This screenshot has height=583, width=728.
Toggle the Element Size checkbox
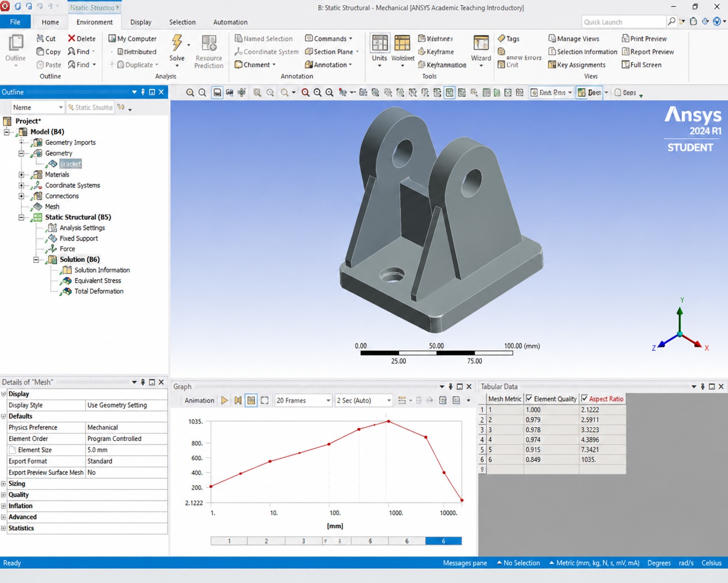12,450
